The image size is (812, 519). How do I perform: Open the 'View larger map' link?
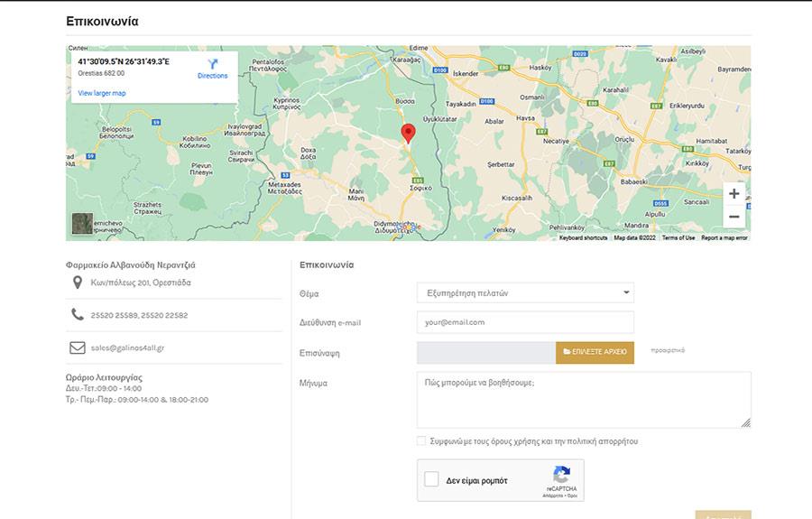tap(101, 93)
